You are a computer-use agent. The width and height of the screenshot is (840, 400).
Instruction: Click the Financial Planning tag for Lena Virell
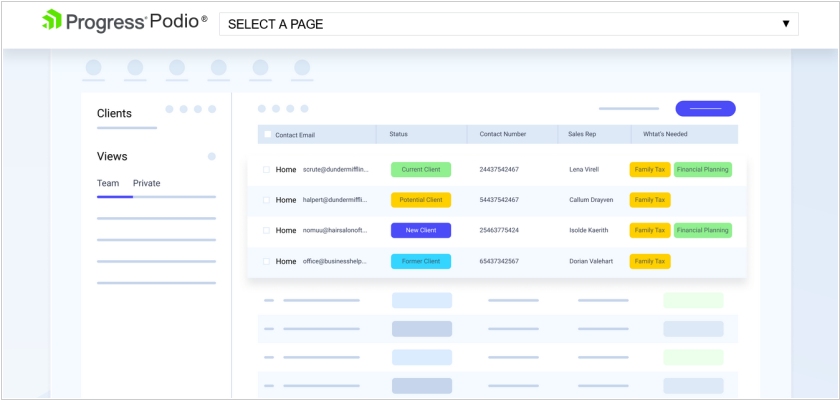[702, 170]
